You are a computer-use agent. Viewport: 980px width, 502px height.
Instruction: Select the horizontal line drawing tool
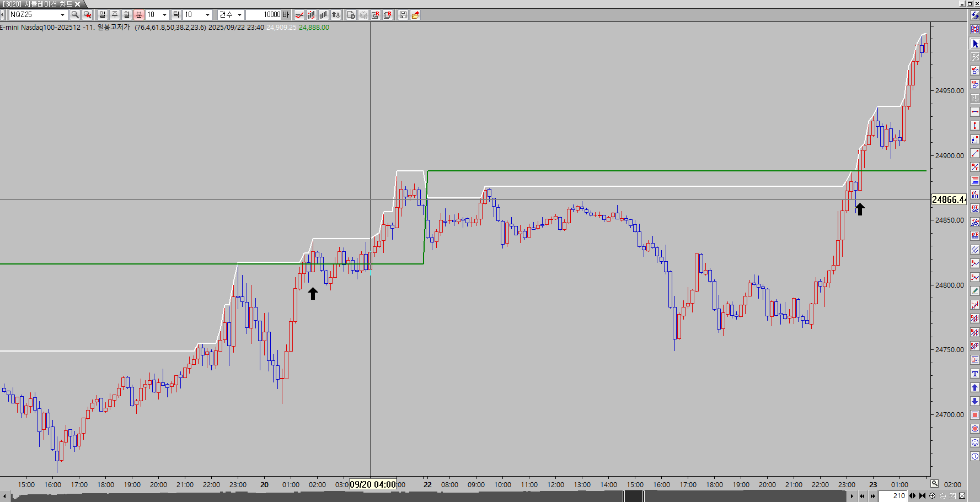(x=974, y=112)
